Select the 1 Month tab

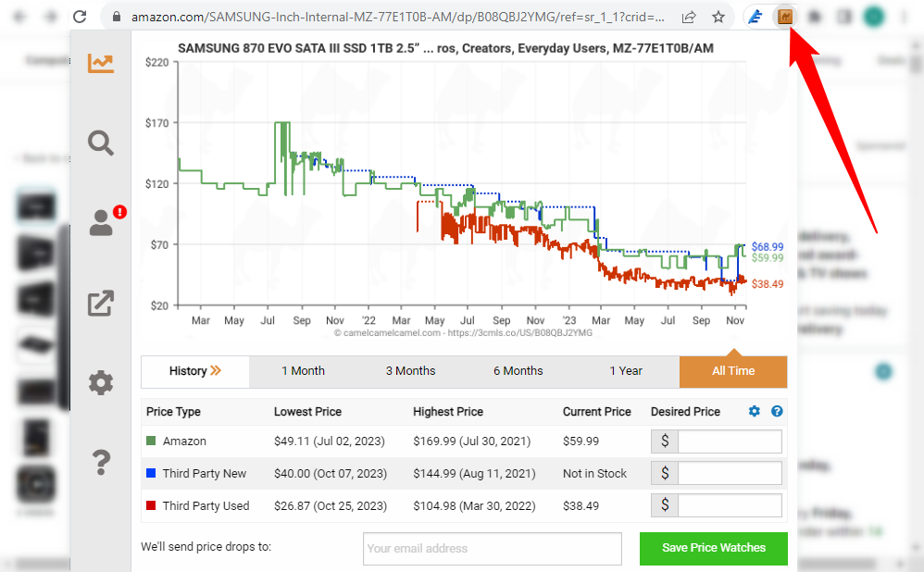tap(303, 371)
